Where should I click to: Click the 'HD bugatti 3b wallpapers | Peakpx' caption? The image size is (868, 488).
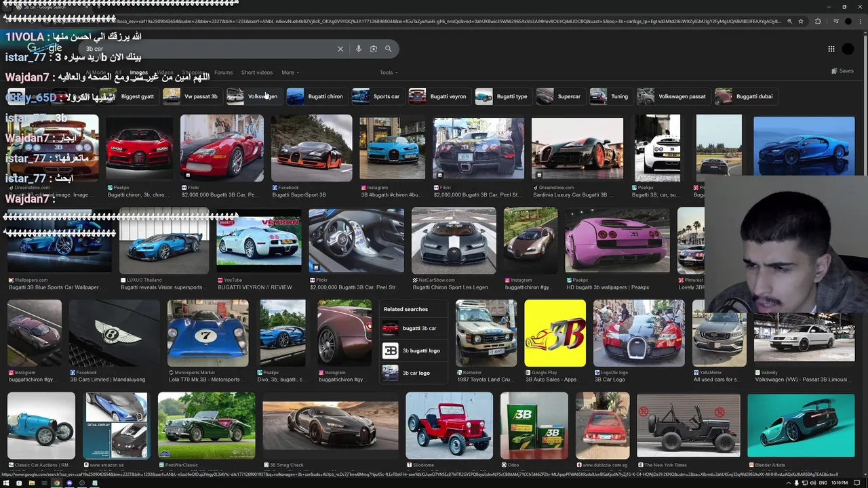608,287
